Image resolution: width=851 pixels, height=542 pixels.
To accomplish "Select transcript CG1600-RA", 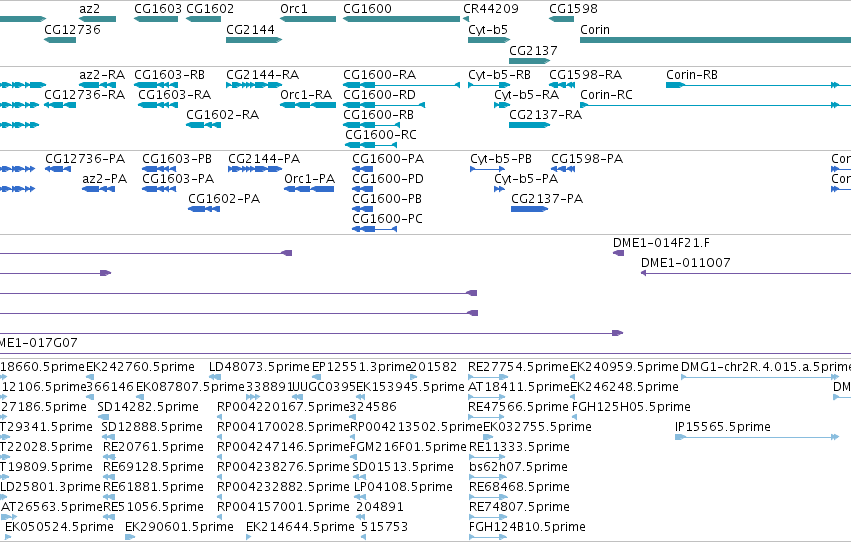I will click(x=402, y=85).
